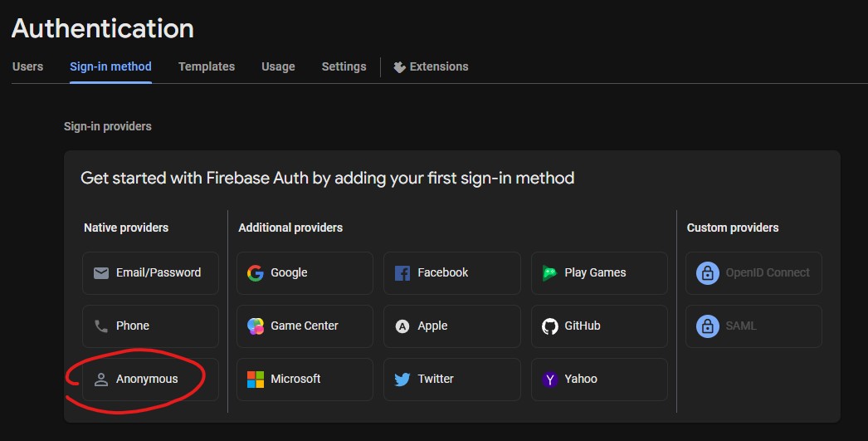Go to the Usage tab
The image size is (868, 441).
tap(278, 66)
